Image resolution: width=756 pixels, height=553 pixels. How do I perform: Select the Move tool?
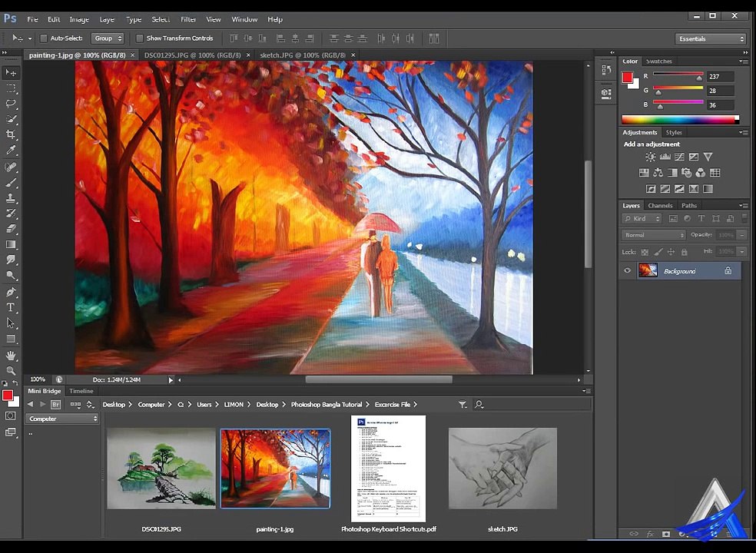11,73
